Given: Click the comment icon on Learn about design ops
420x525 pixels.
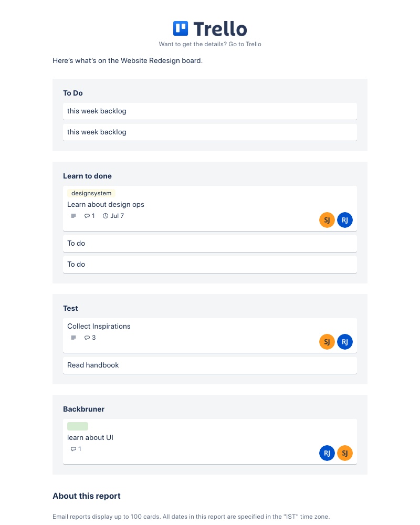Looking at the screenshot, I should [x=87, y=216].
